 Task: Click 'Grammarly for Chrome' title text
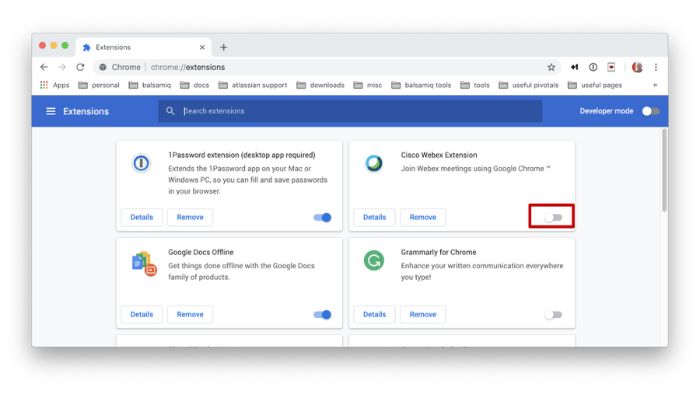click(x=438, y=252)
